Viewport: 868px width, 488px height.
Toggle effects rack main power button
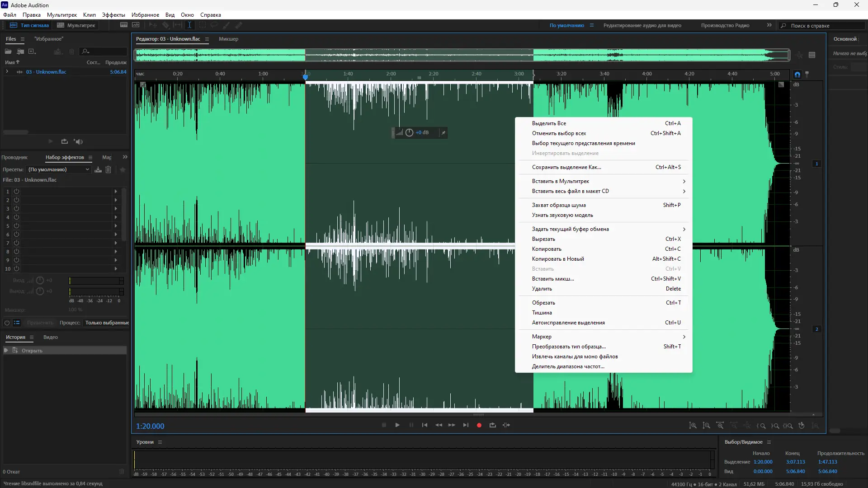[7, 323]
